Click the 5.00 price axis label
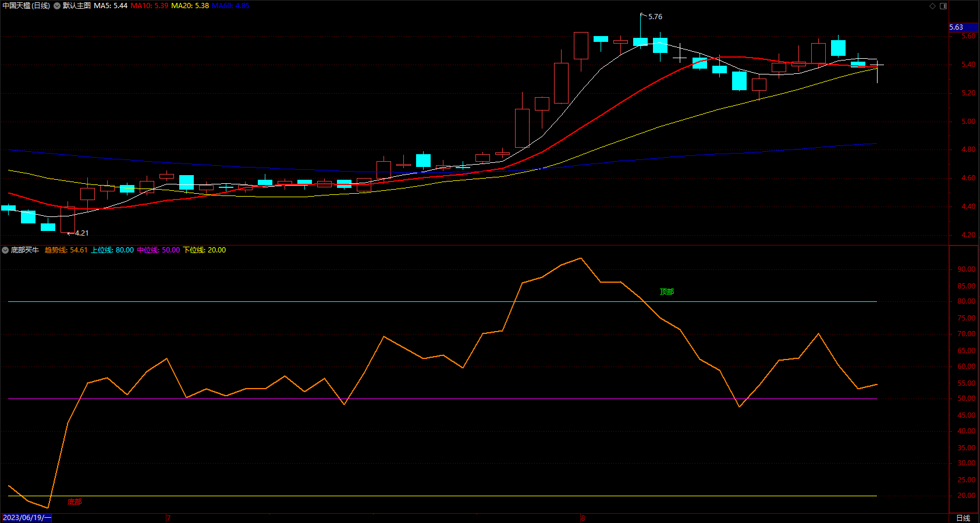 pyautogui.click(x=968, y=122)
